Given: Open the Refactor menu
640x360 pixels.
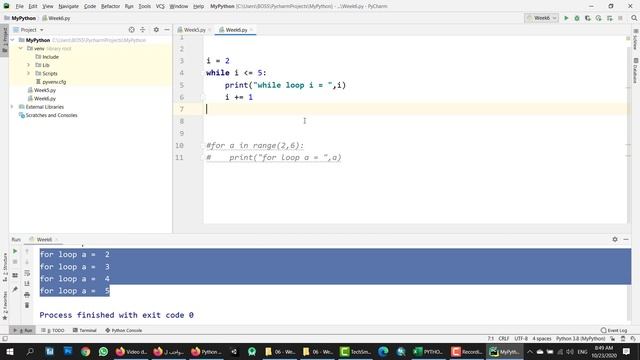Looking at the screenshot, I should [x=110, y=6].
